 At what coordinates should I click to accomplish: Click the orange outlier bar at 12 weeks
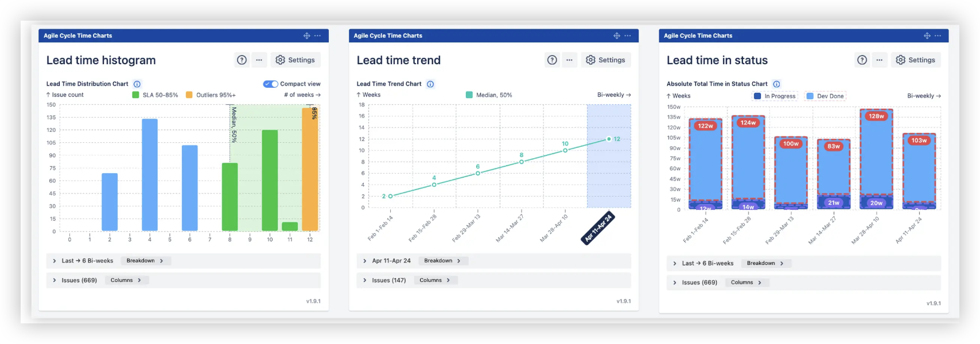point(310,169)
